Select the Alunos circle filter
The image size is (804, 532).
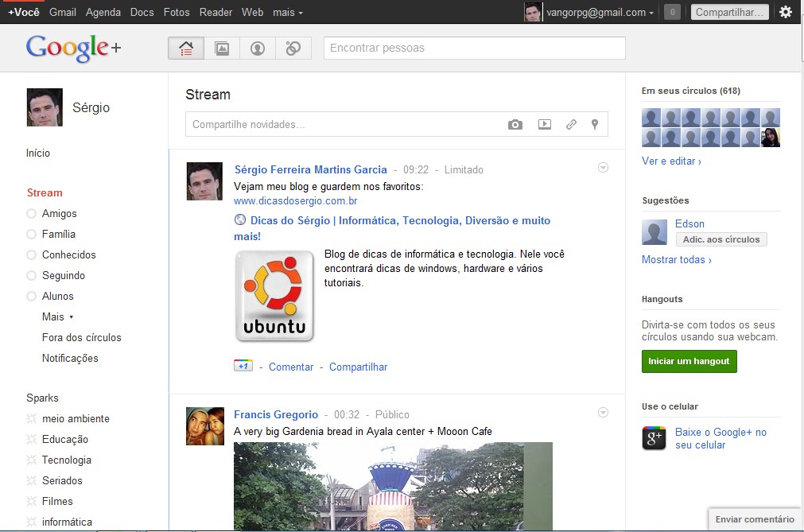pos(57,296)
